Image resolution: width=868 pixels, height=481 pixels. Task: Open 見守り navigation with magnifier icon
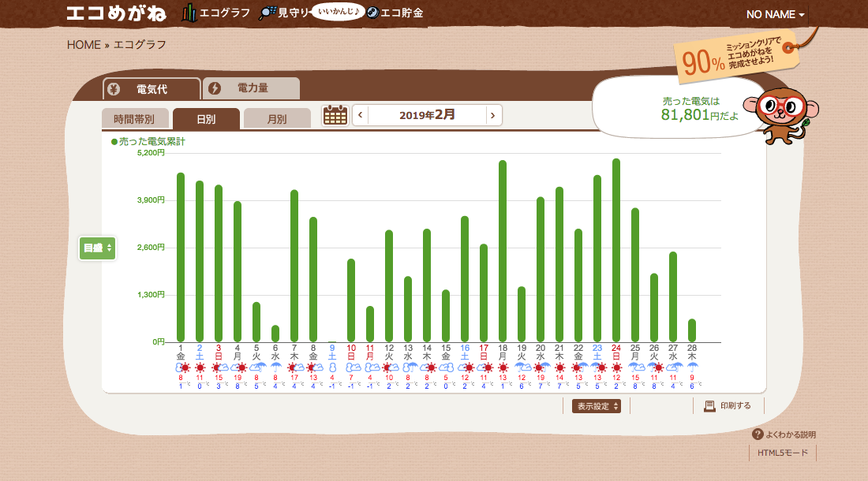(x=284, y=13)
